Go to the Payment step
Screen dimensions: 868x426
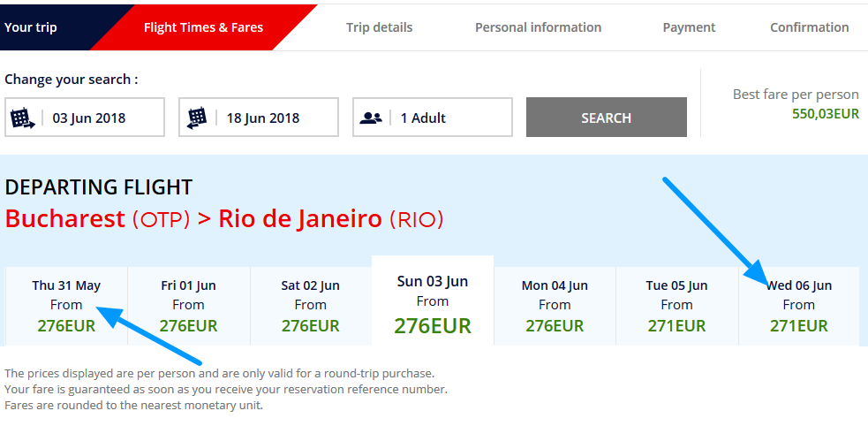[689, 27]
